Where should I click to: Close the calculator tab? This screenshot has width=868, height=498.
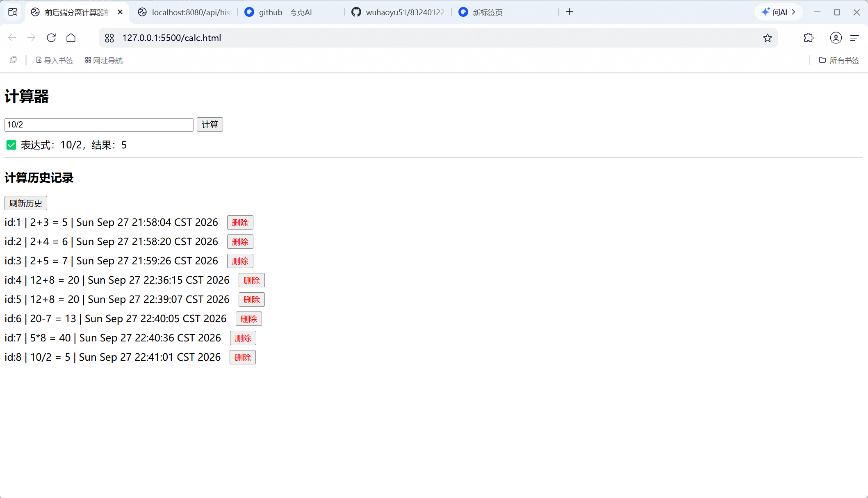[x=120, y=12]
